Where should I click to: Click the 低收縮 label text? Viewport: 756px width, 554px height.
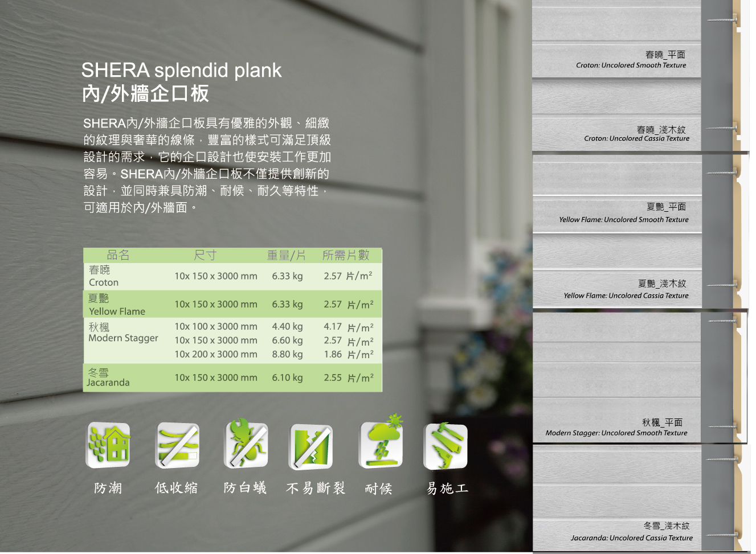[x=176, y=488]
